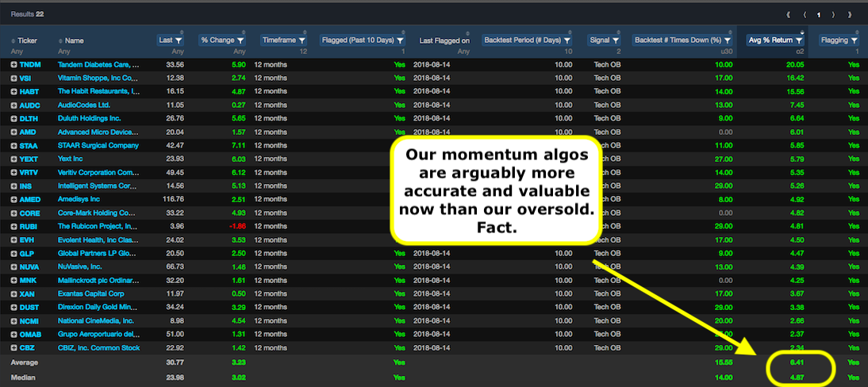Image resolution: width=868 pixels, height=387 pixels.
Task: Click Average row return 6.41
Action: pyautogui.click(x=797, y=362)
